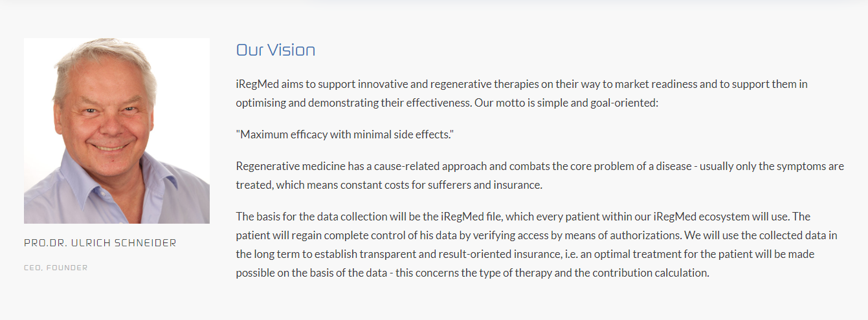The image size is (868, 320).
Task: Click the name "PRO.DR. ULRICH SCHNEIDER"
Action: [x=100, y=243]
